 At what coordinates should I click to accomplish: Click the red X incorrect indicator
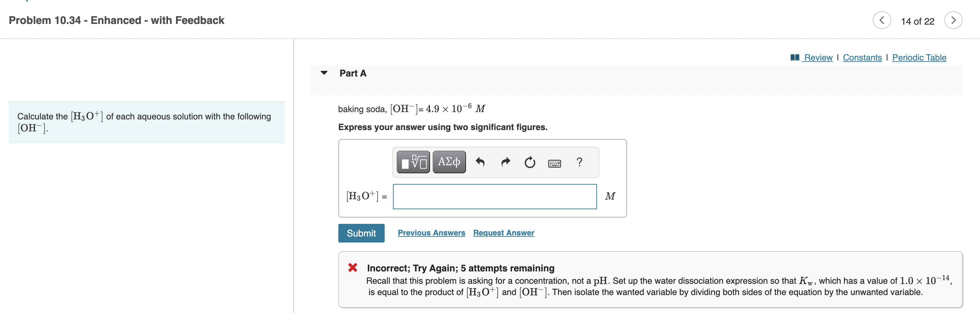352,267
